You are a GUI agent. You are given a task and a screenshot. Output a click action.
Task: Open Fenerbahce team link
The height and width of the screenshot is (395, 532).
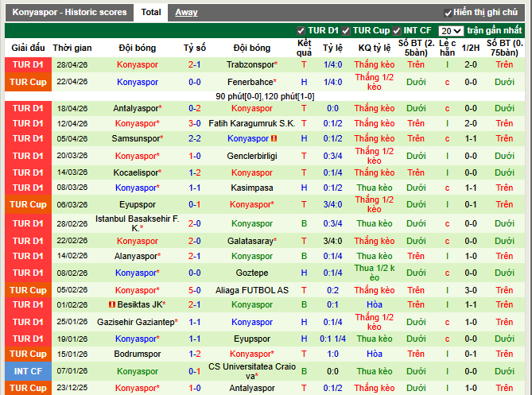click(x=250, y=82)
